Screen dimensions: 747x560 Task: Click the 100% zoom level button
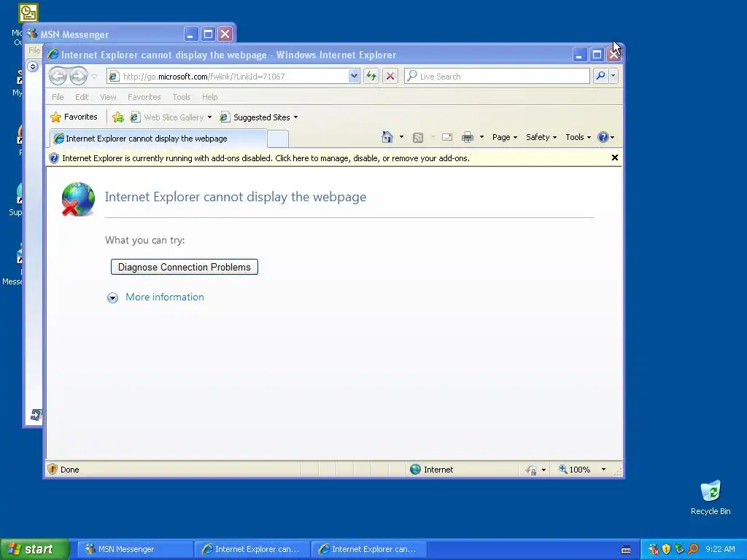click(x=575, y=470)
